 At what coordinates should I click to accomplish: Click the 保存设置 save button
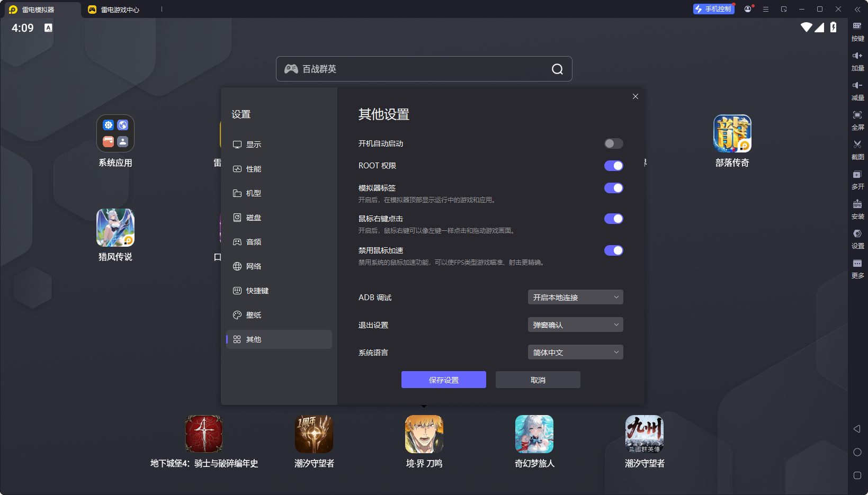(x=444, y=380)
